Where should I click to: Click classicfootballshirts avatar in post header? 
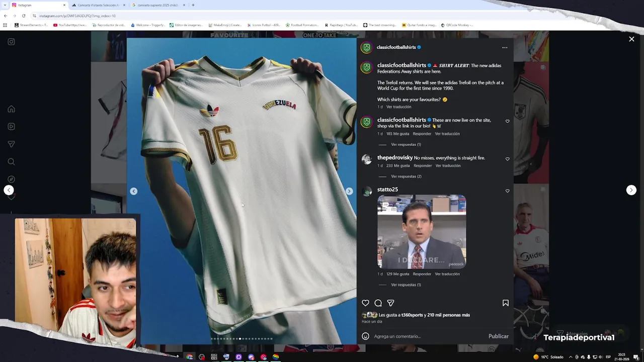(367, 47)
